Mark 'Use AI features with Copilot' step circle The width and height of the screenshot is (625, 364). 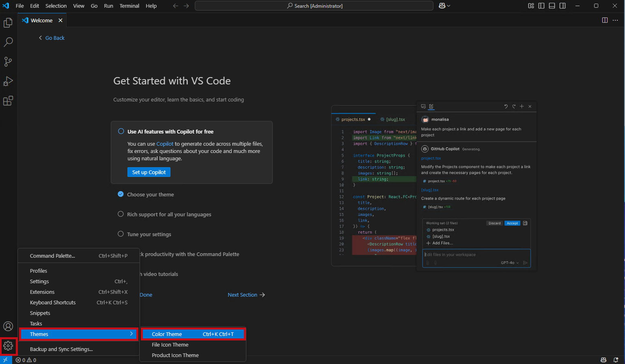point(121,131)
